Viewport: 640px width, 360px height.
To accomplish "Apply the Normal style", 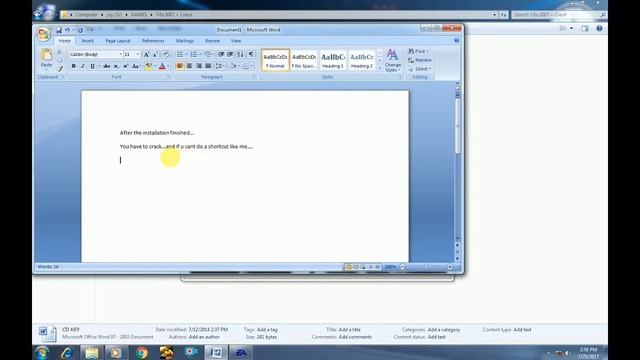I will coord(275,60).
